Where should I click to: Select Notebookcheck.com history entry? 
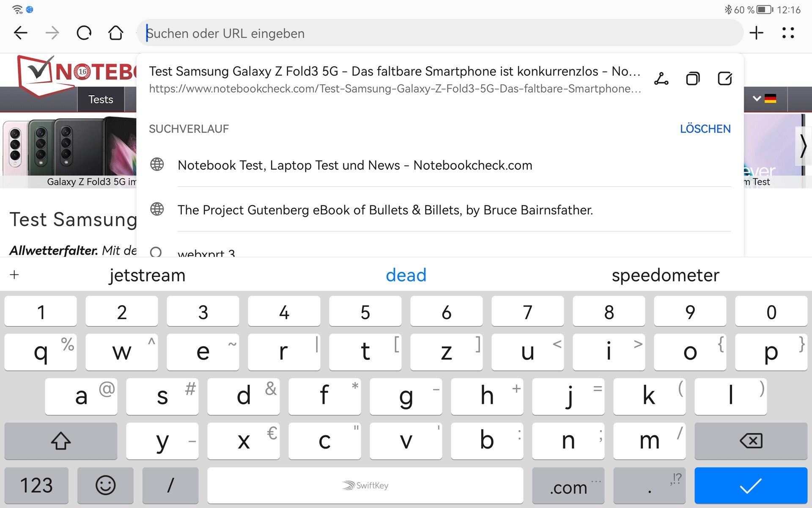coord(354,165)
